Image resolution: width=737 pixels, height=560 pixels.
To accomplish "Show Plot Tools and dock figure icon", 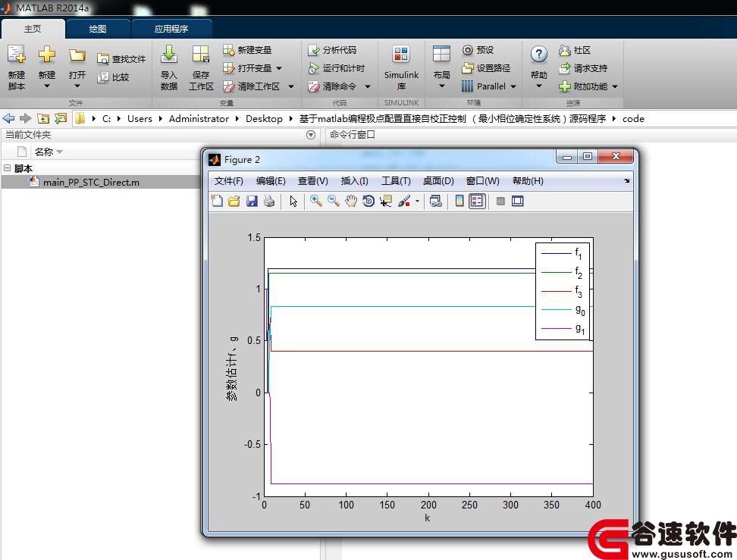I will click(518, 201).
